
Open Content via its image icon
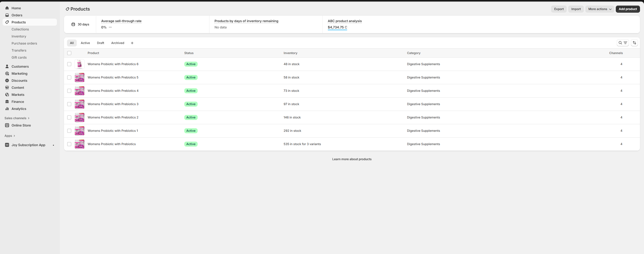[x=7, y=88]
